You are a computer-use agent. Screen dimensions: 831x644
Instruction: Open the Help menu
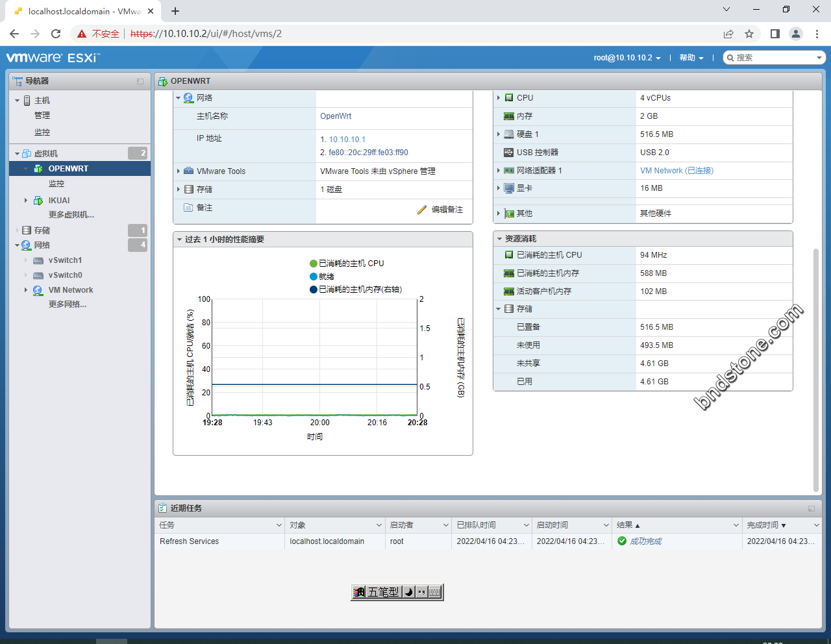tap(691, 58)
